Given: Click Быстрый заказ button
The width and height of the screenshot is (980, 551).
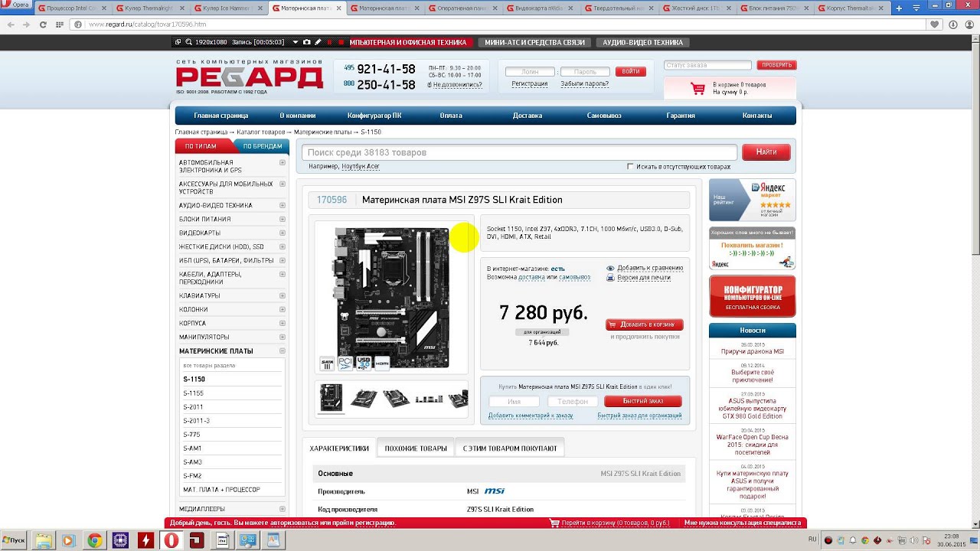Looking at the screenshot, I should [x=642, y=401].
